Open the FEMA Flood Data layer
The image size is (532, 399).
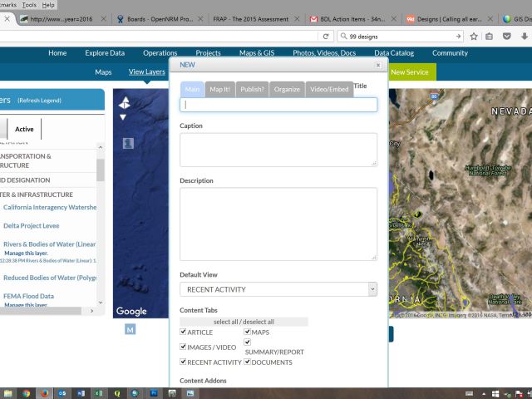[28, 296]
